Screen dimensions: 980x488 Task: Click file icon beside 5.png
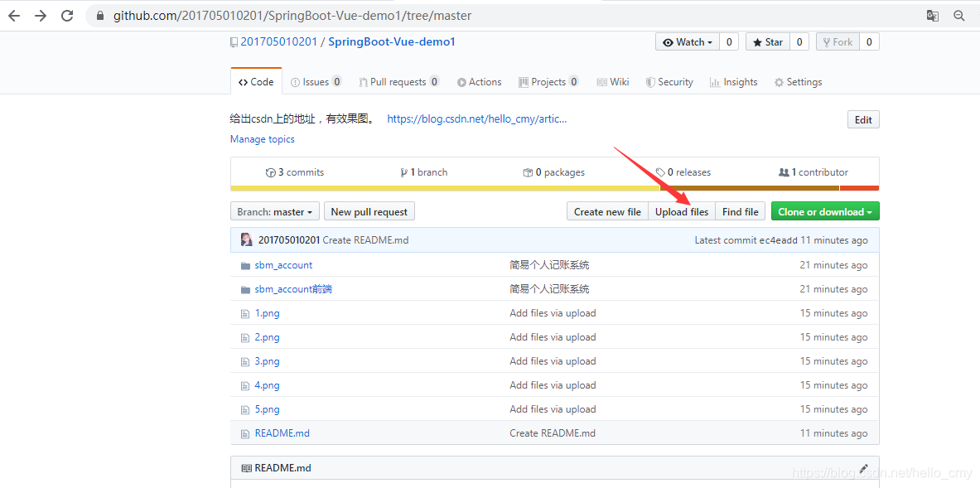(245, 410)
